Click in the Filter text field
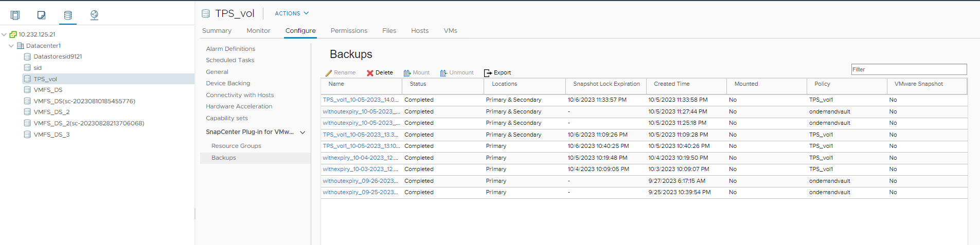The width and height of the screenshot is (980, 245). click(x=908, y=69)
